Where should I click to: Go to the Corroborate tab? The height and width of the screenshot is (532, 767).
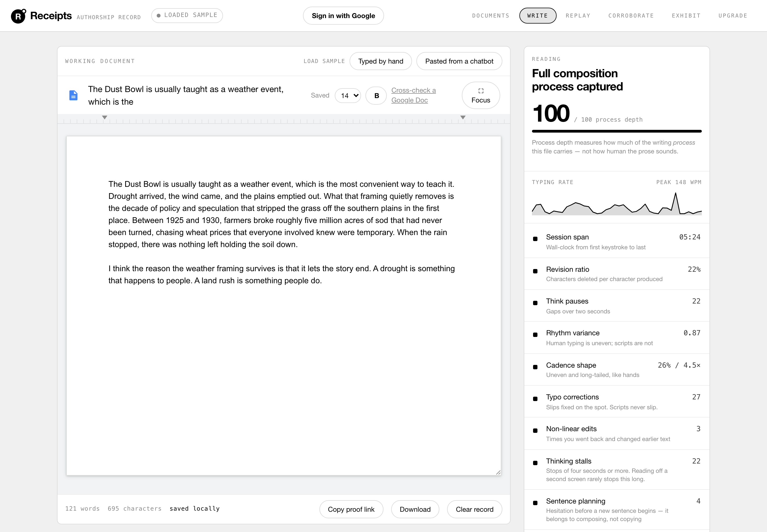click(631, 16)
